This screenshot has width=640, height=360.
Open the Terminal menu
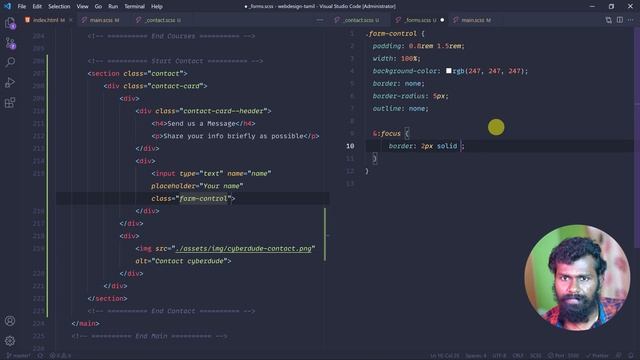(134, 7)
